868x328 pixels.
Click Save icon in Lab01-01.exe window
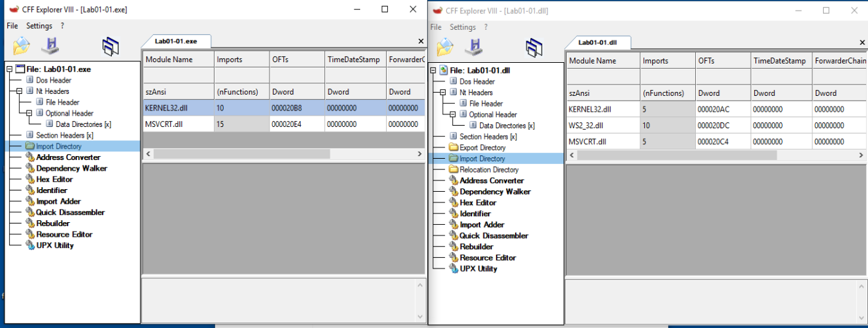coord(50,46)
